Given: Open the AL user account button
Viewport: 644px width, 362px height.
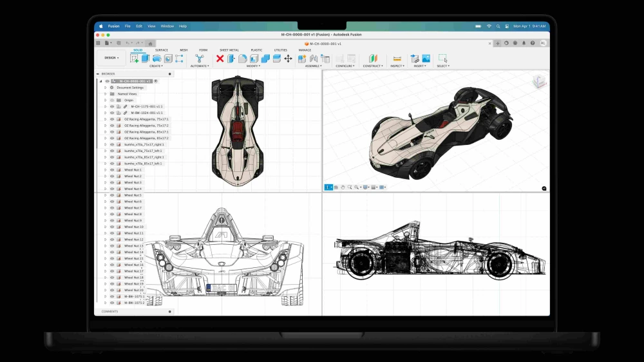Looking at the screenshot, I should click(543, 43).
